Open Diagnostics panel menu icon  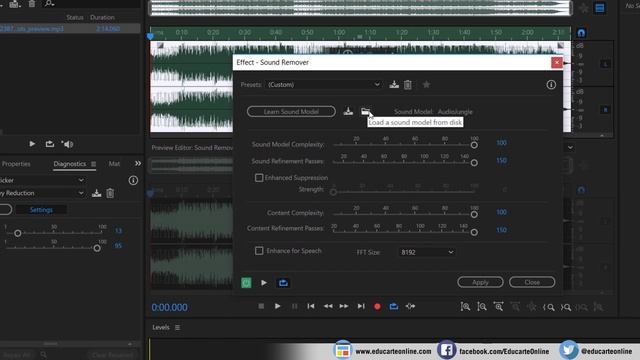pos(93,164)
